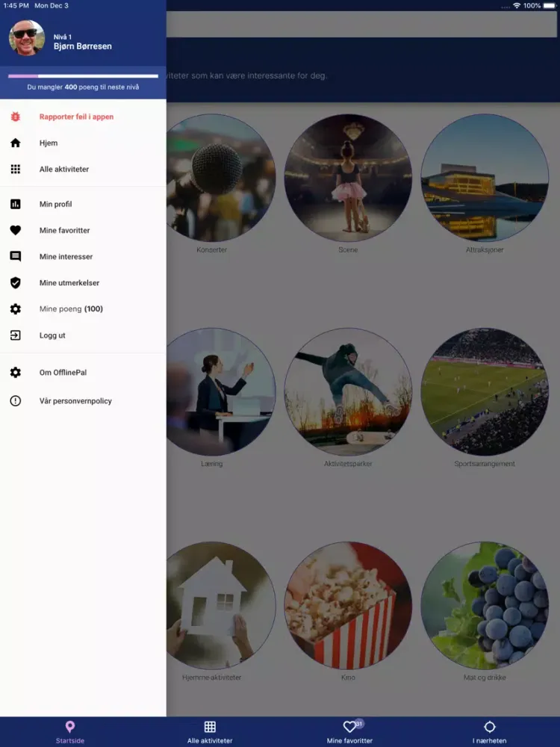Open the Hjemme-aktiviteter paper house image
Screen dimensions: 560x747
pyautogui.click(x=220, y=606)
